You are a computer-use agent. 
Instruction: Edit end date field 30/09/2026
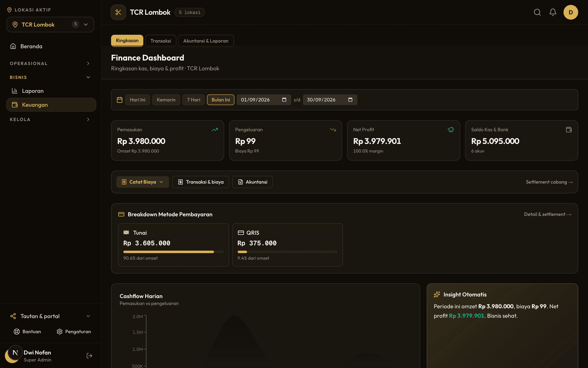pyautogui.click(x=330, y=100)
